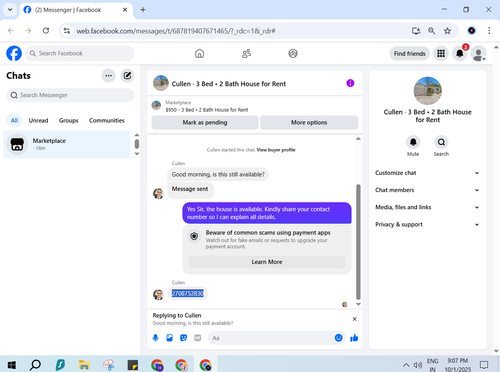Switch to Groups chats tab
This screenshot has height=372, width=500.
68,120
